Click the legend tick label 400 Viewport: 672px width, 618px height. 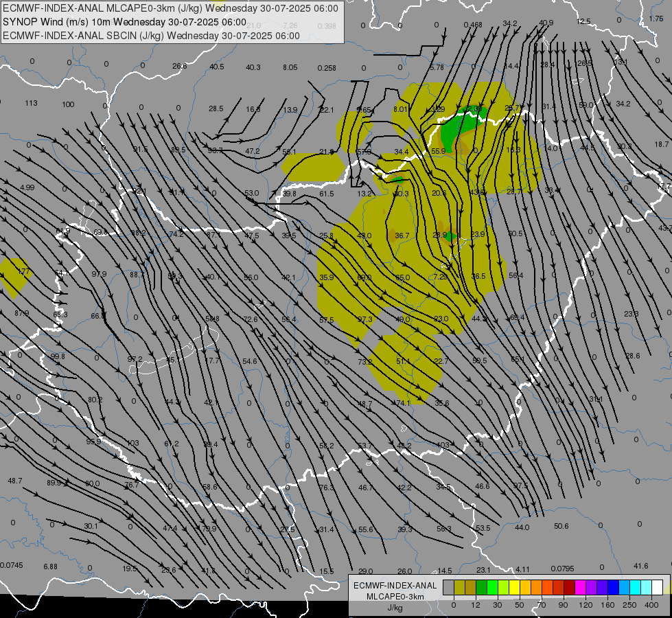tap(651, 605)
